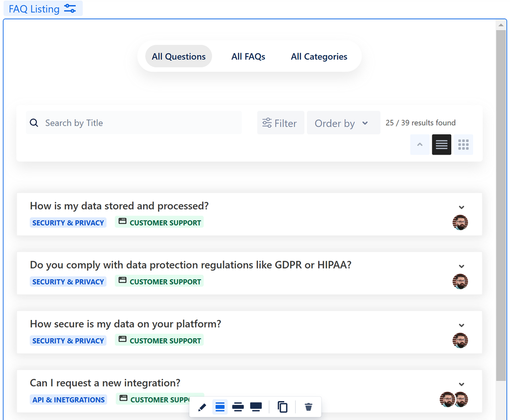Select the normal width alignment icon
Viewport: 510px width, 420px height.
point(220,407)
